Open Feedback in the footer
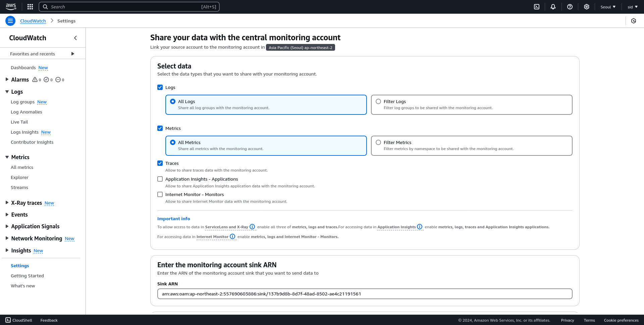644x325 pixels. [49, 320]
